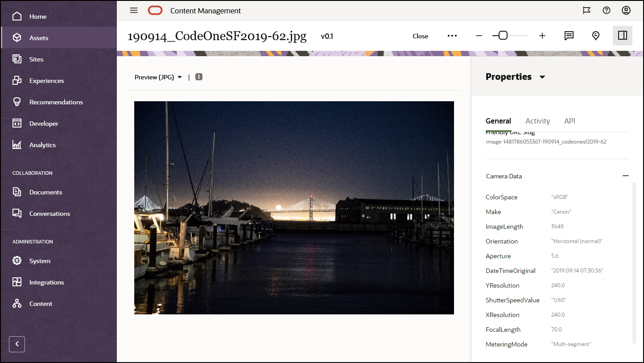Go to Sites in sidebar
The width and height of the screenshot is (644, 363).
click(36, 59)
